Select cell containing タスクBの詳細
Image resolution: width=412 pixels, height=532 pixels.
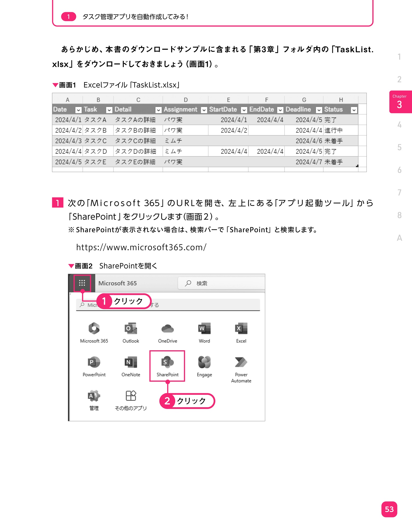(x=138, y=130)
